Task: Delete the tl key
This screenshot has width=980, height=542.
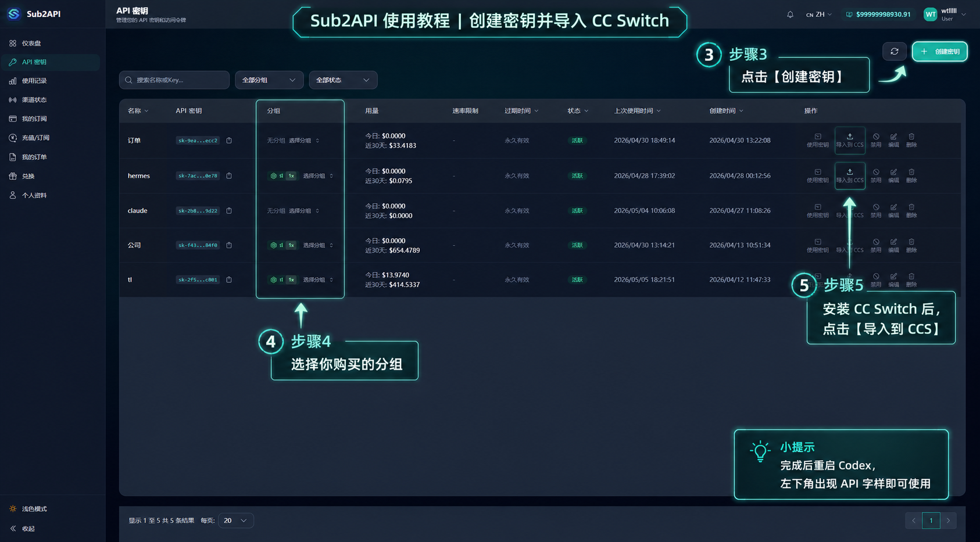Action: pyautogui.click(x=911, y=280)
